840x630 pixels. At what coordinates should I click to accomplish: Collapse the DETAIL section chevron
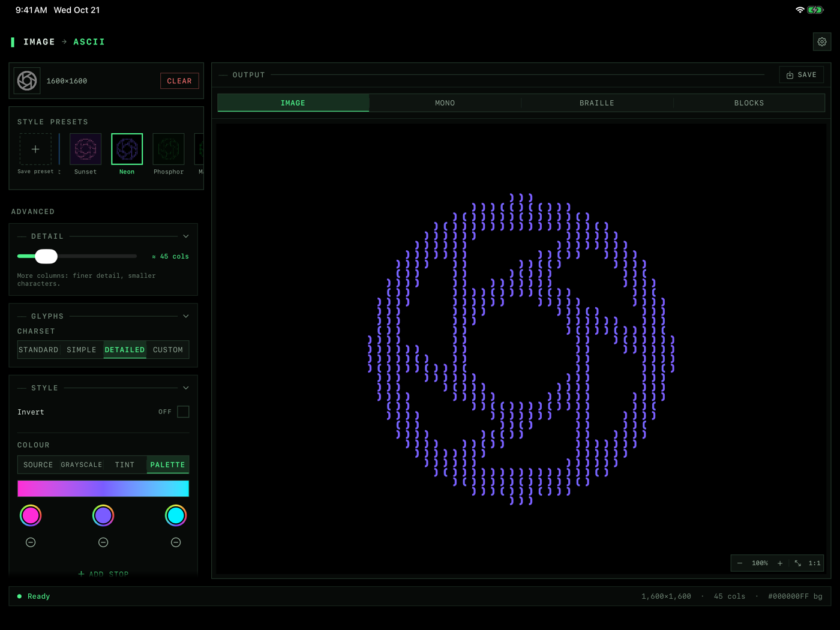(186, 236)
